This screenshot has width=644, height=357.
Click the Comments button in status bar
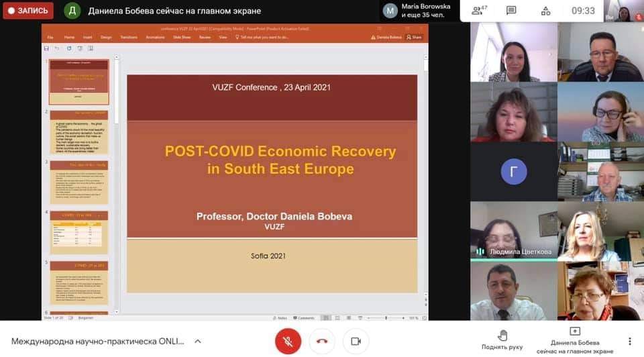pyautogui.click(x=303, y=318)
